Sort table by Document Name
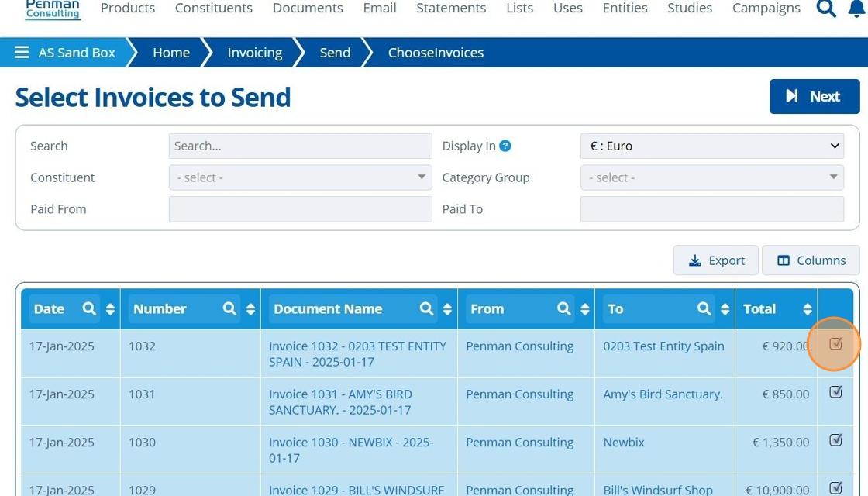 click(447, 309)
